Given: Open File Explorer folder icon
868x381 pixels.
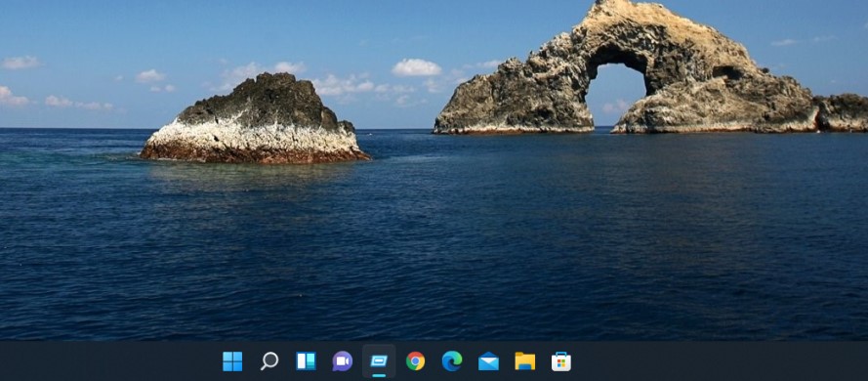Looking at the screenshot, I should [524, 361].
